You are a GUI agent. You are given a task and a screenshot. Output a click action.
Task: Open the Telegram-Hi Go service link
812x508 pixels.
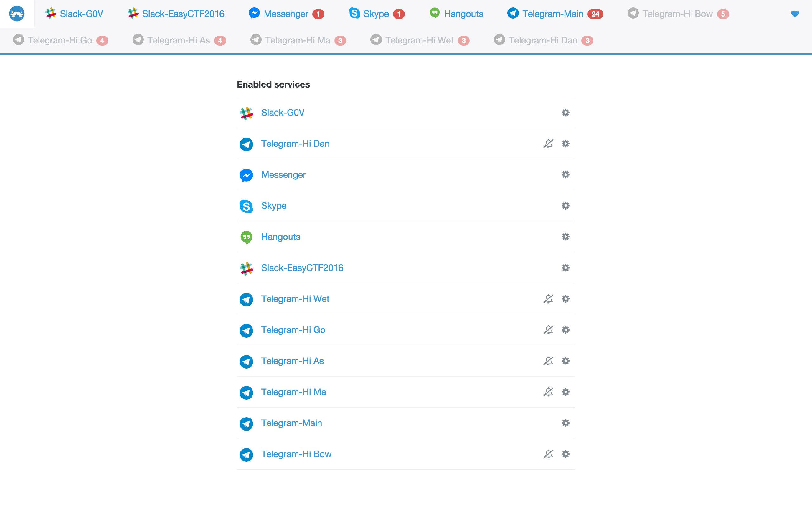point(293,330)
